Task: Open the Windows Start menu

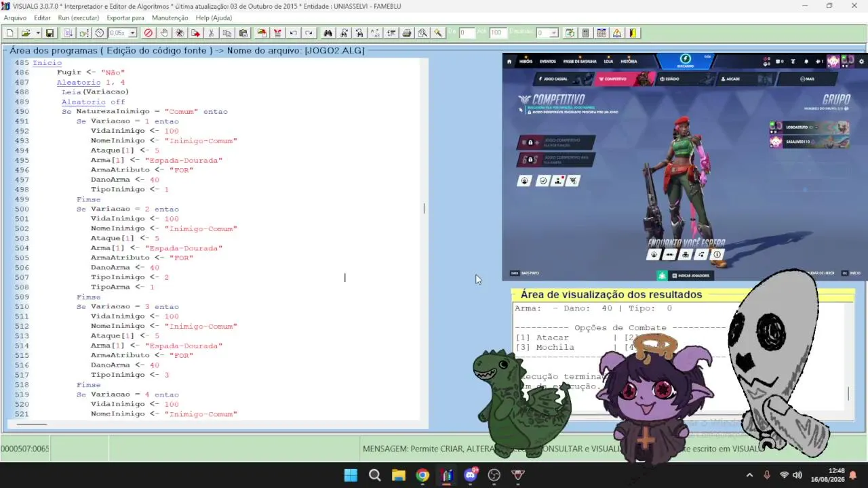Action: coord(351,475)
